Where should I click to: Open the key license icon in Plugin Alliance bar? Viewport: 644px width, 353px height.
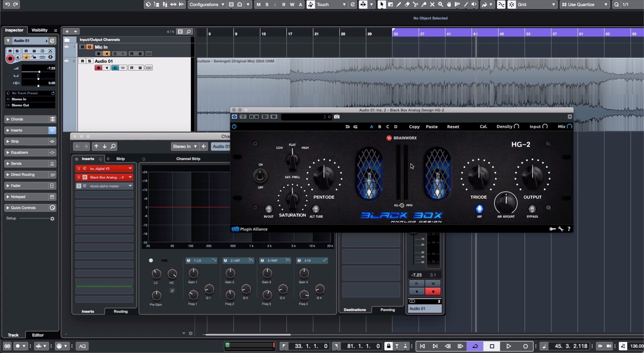552,229
